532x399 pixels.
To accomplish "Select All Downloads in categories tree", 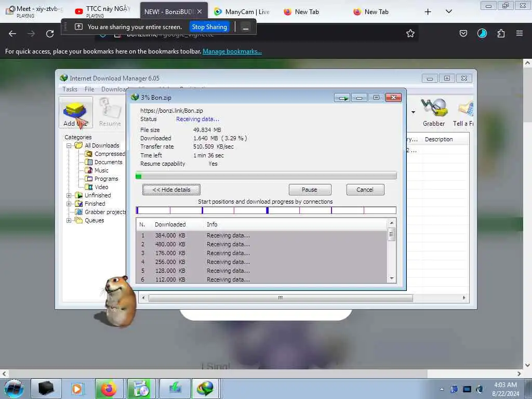I will 97,145.
